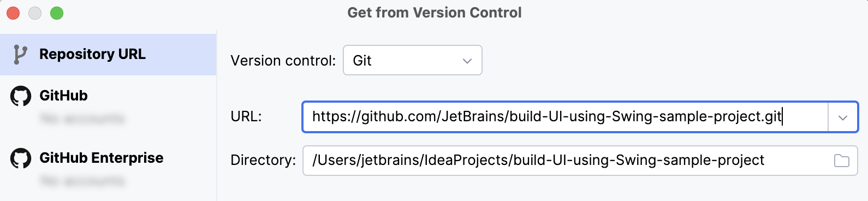Open the Version control Git combo box
868x201 pixels.
click(413, 60)
